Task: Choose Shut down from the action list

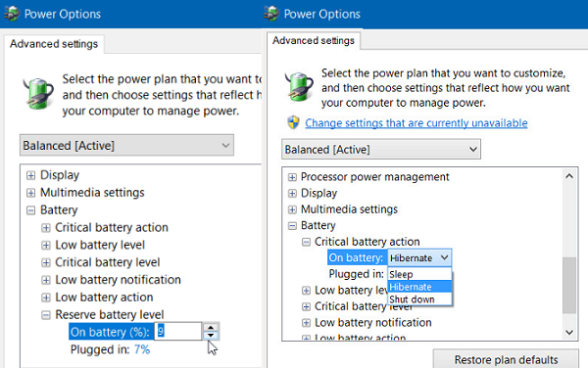Action: (x=419, y=299)
